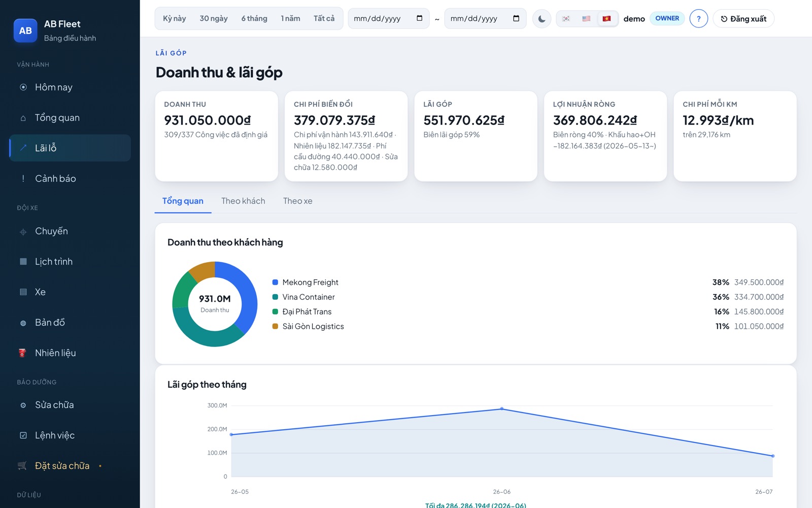Open the end date calendar picker
812x508 pixels.
coord(516,18)
